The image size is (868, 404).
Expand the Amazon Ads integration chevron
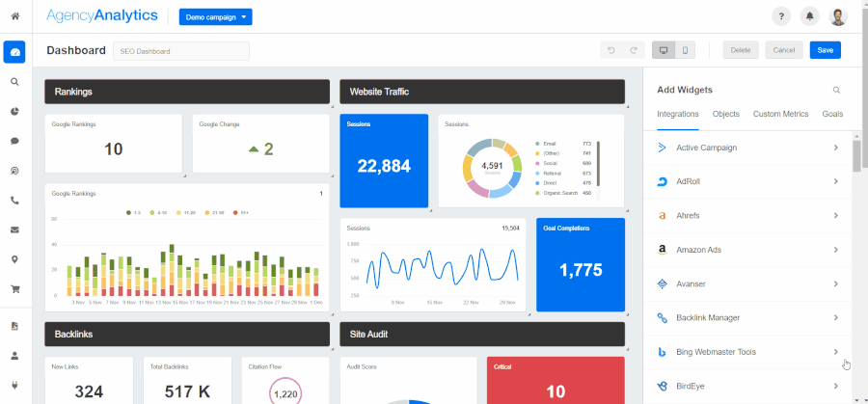(x=836, y=250)
